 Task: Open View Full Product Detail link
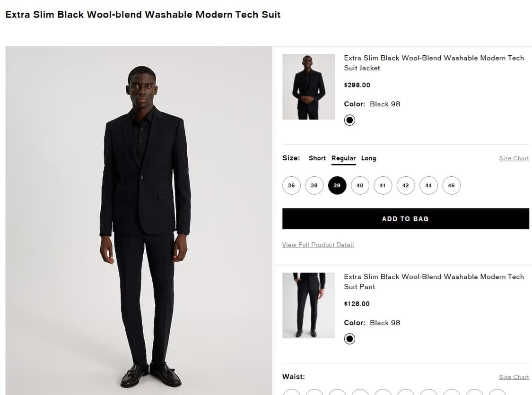pos(318,245)
